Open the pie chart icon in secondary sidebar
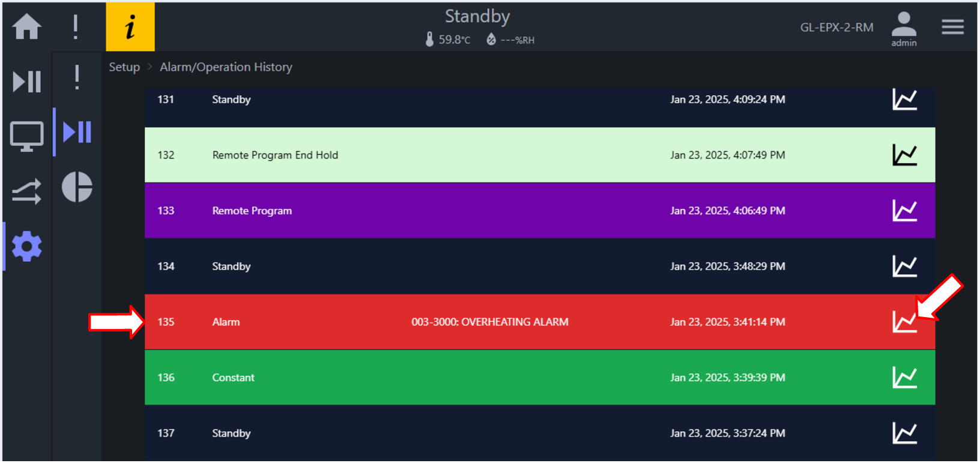Screen dimensions: 980x463 pos(77,187)
